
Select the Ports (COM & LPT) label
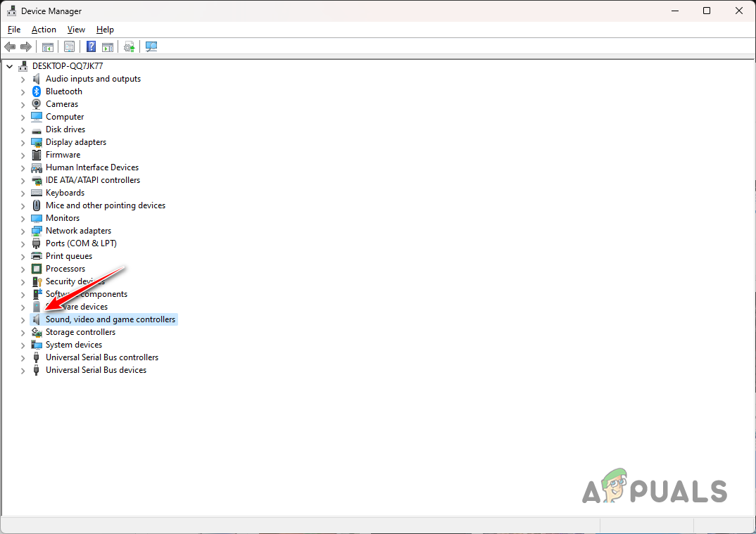(81, 243)
